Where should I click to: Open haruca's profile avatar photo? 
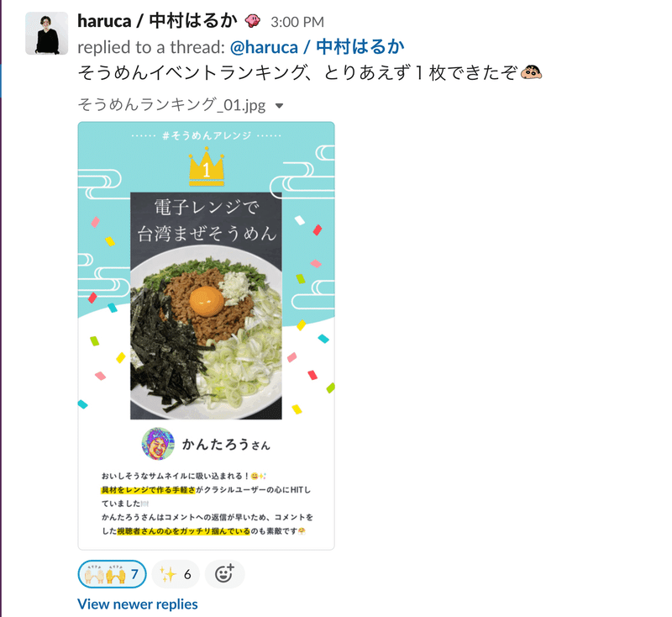tap(47, 34)
